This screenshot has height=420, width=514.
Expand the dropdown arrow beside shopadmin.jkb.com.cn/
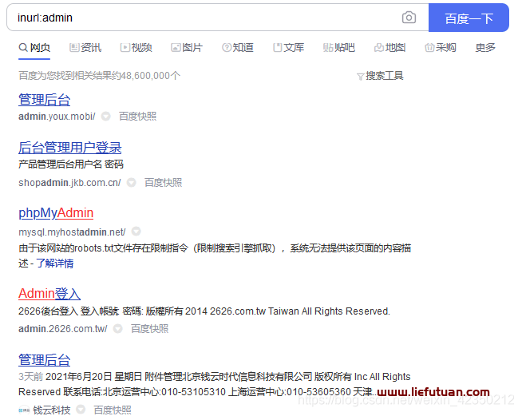click(132, 183)
